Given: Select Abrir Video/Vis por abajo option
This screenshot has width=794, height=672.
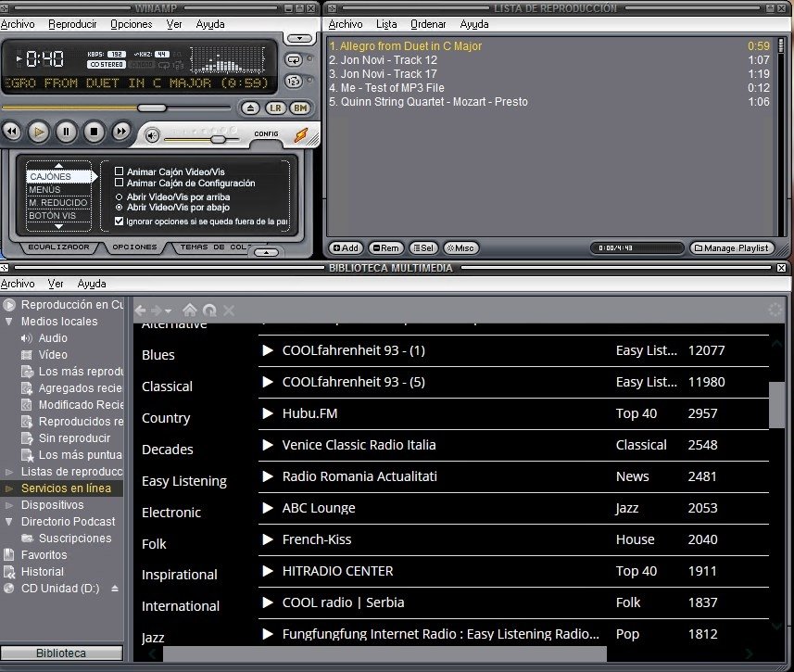Looking at the screenshot, I should 119,208.
